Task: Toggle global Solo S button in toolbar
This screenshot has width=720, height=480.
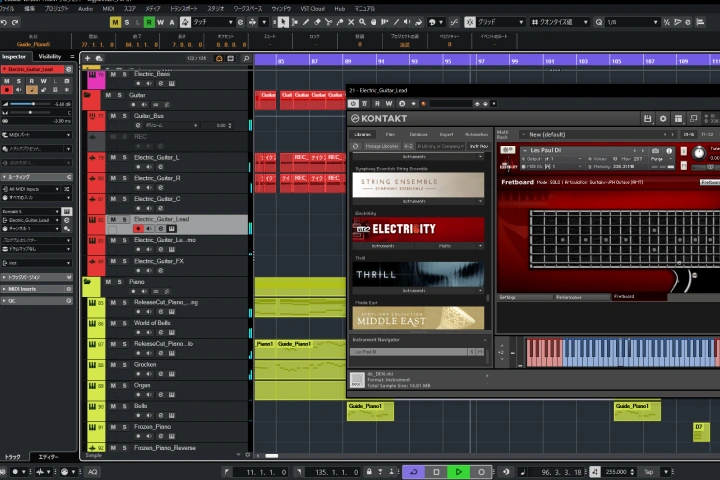Action: click(x=127, y=22)
